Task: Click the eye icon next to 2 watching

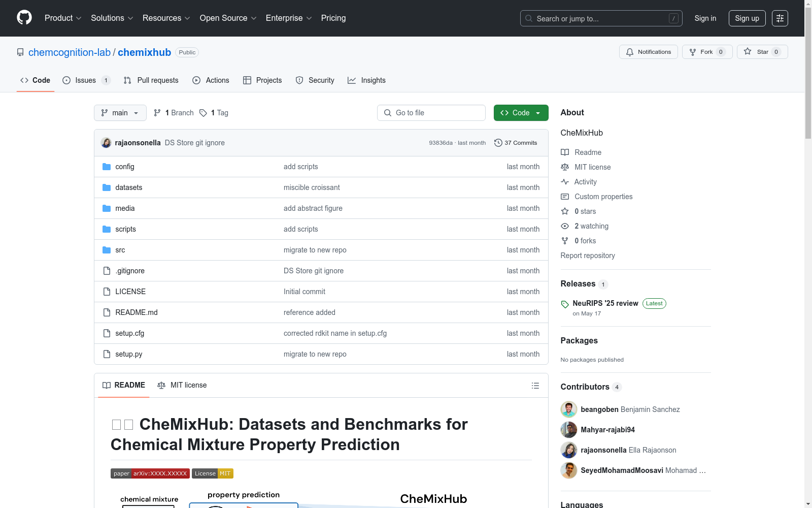Action: pos(565,226)
